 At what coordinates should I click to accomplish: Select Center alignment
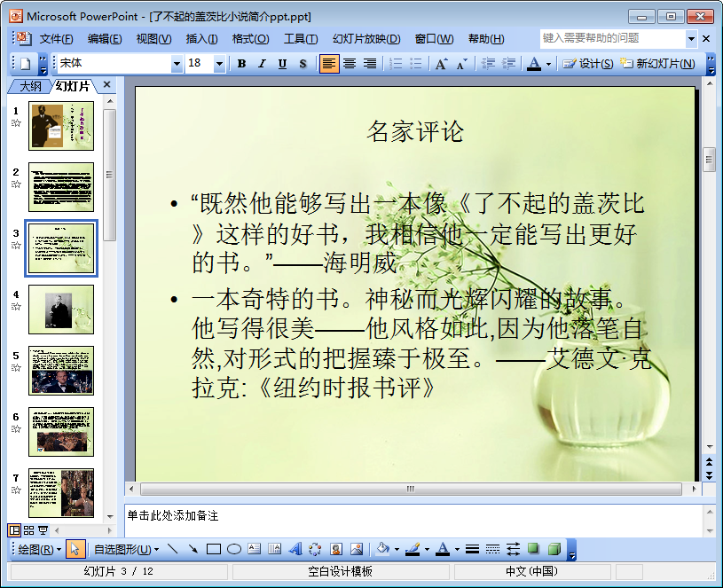[x=350, y=64]
